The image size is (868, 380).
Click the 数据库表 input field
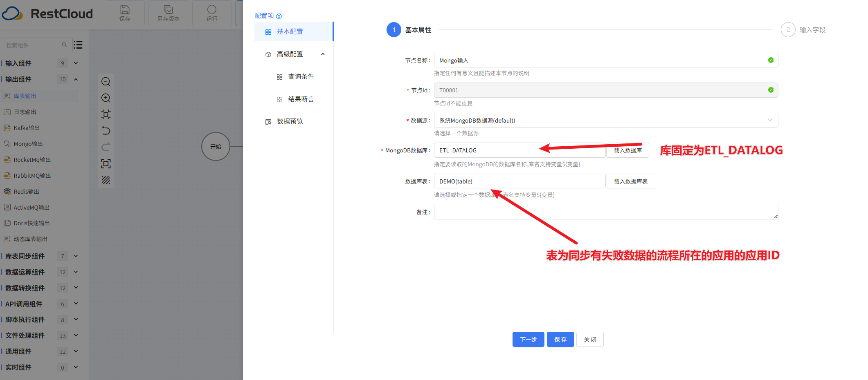(x=519, y=181)
